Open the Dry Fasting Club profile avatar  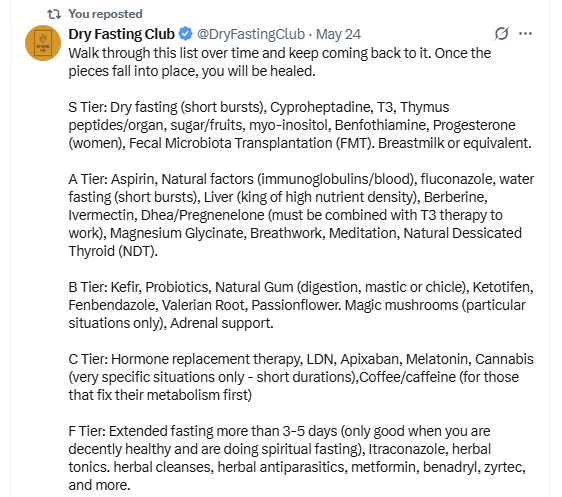(x=43, y=43)
